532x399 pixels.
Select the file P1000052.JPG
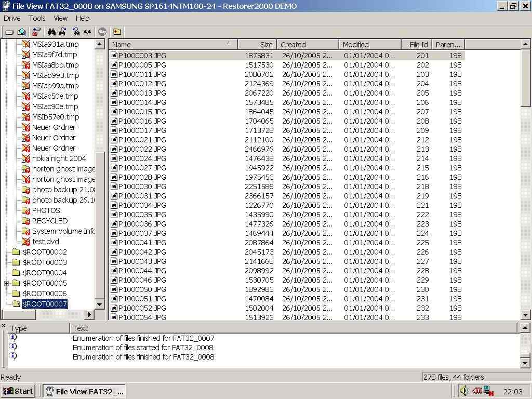pos(142,309)
